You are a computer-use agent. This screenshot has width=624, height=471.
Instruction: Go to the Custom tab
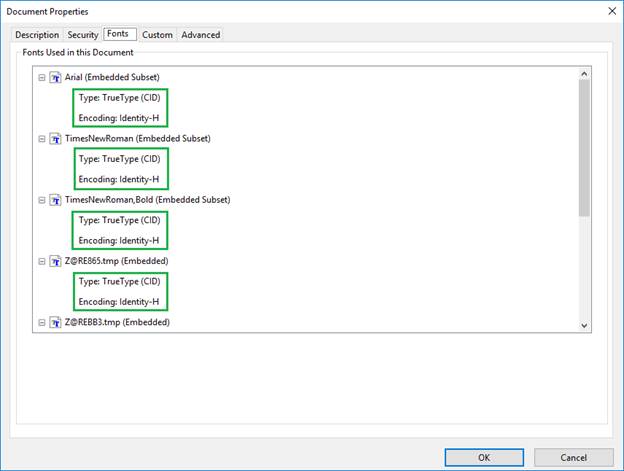pos(157,35)
